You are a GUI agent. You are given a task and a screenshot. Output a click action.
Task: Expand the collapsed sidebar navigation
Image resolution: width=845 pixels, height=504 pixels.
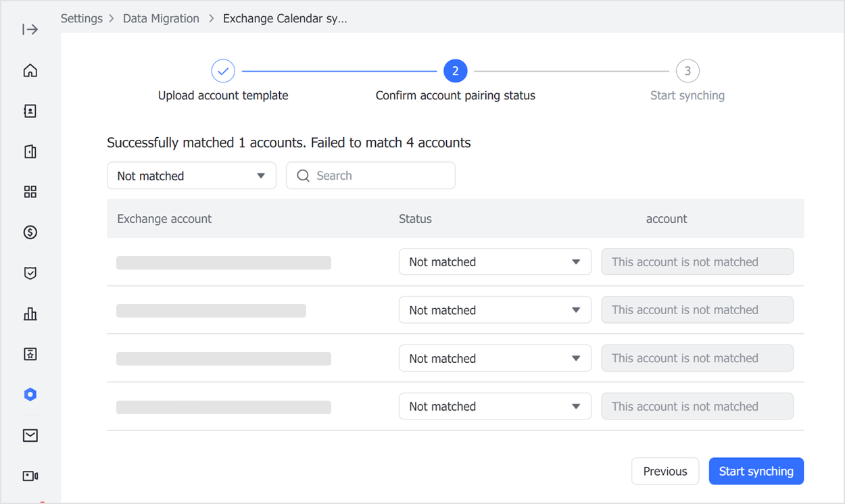click(x=30, y=30)
